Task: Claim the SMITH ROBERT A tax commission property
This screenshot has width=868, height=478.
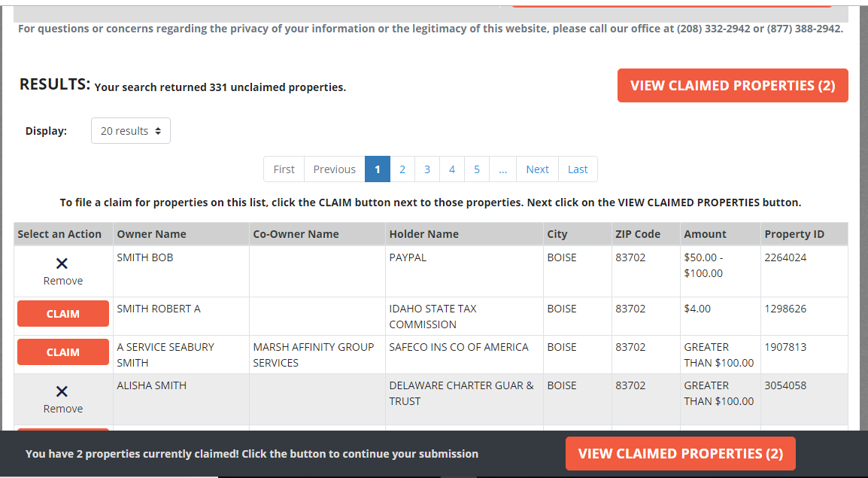Action: [x=62, y=314]
